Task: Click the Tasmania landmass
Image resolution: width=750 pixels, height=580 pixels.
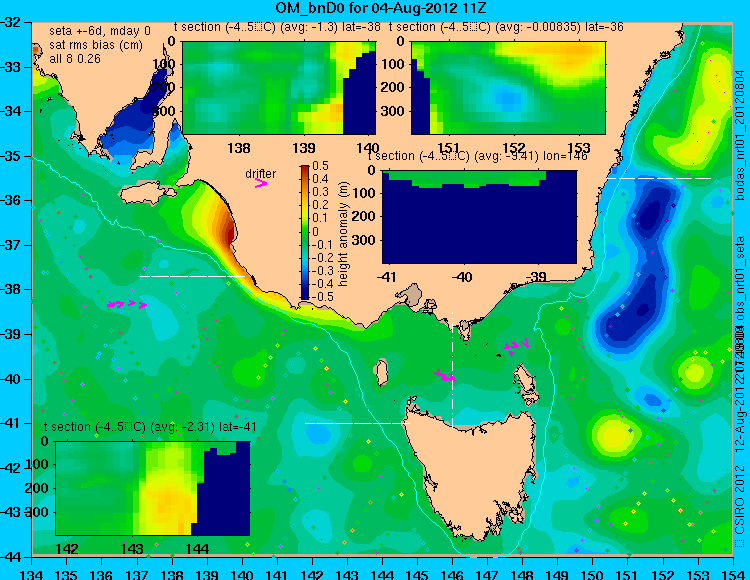Action: (x=474, y=471)
